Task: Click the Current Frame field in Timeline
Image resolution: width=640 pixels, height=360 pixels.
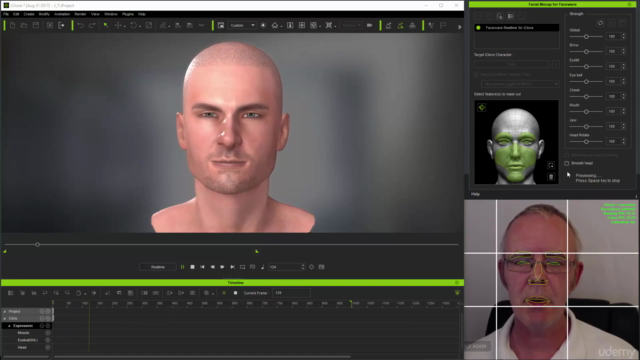Action: pyautogui.click(x=291, y=293)
